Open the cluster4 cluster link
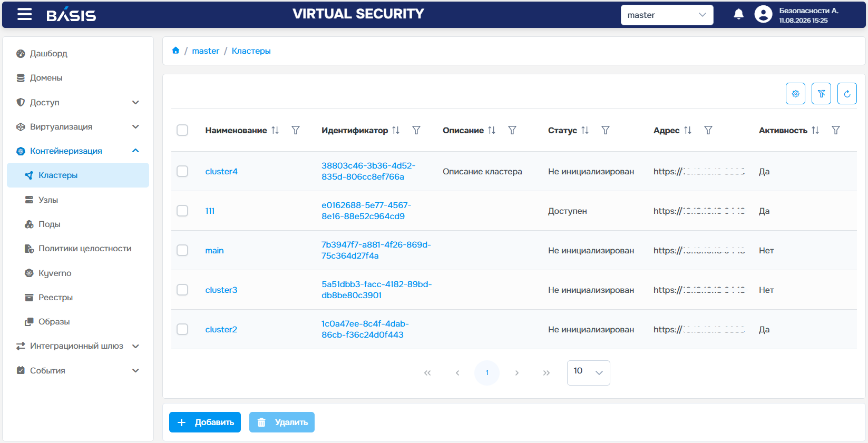Viewport: 868px width, 443px height. point(221,171)
